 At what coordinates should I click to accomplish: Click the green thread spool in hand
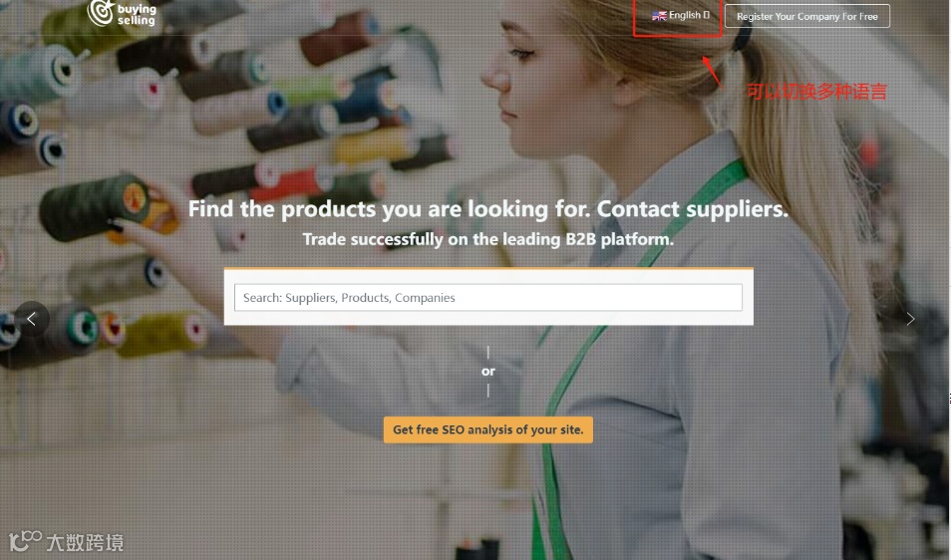94,208
